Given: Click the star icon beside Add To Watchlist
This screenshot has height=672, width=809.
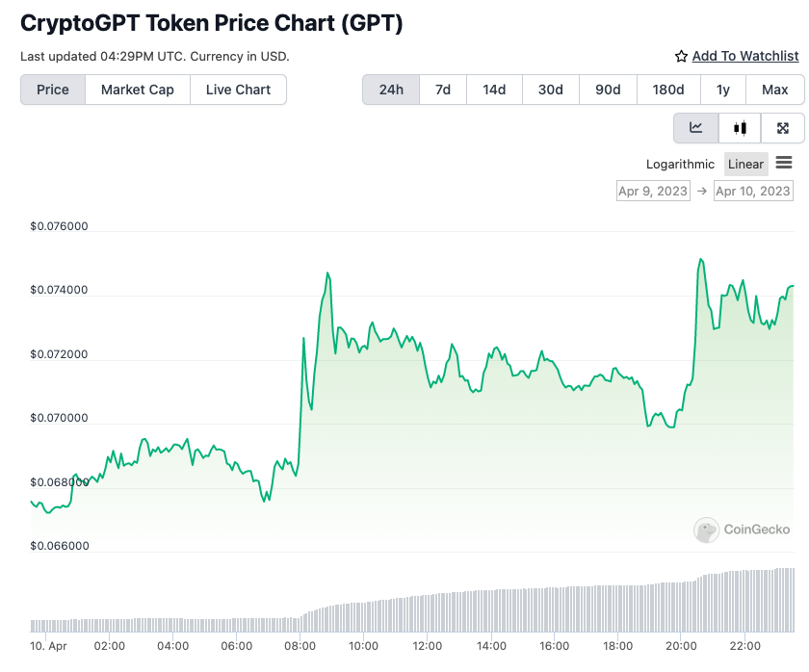Looking at the screenshot, I should [x=681, y=56].
